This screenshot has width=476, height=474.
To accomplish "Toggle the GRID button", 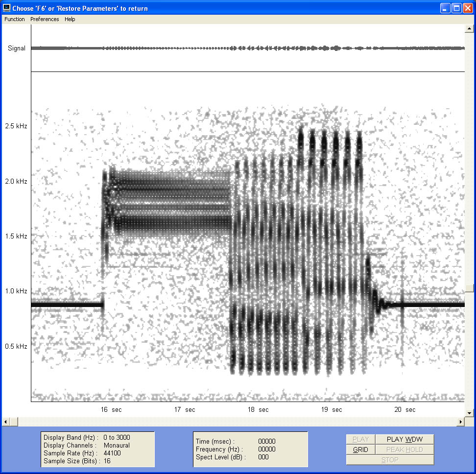I will (x=360, y=450).
